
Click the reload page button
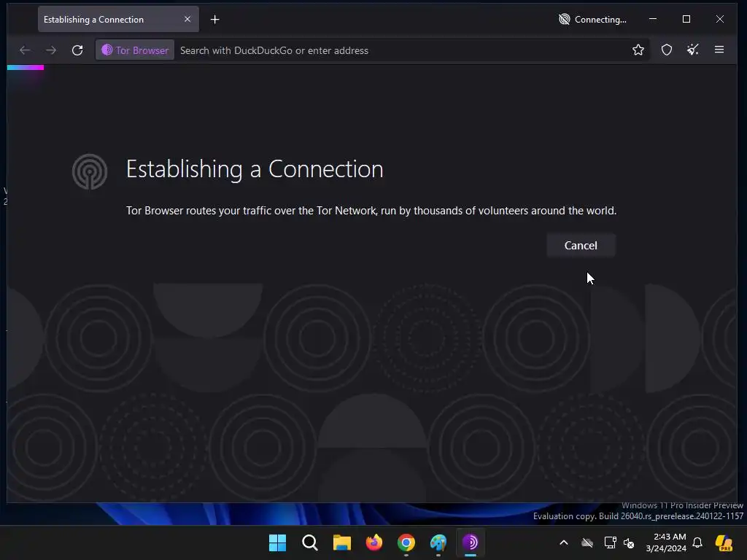point(77,50)
